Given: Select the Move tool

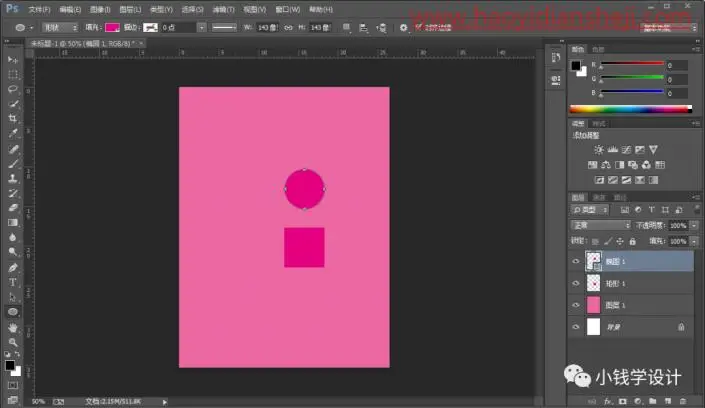Looking at the screenshot, I should point(13,60).
